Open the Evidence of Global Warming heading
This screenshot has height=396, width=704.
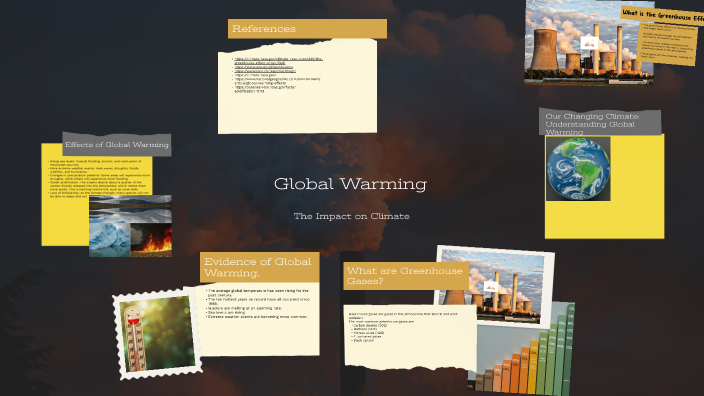coord(260,267)
